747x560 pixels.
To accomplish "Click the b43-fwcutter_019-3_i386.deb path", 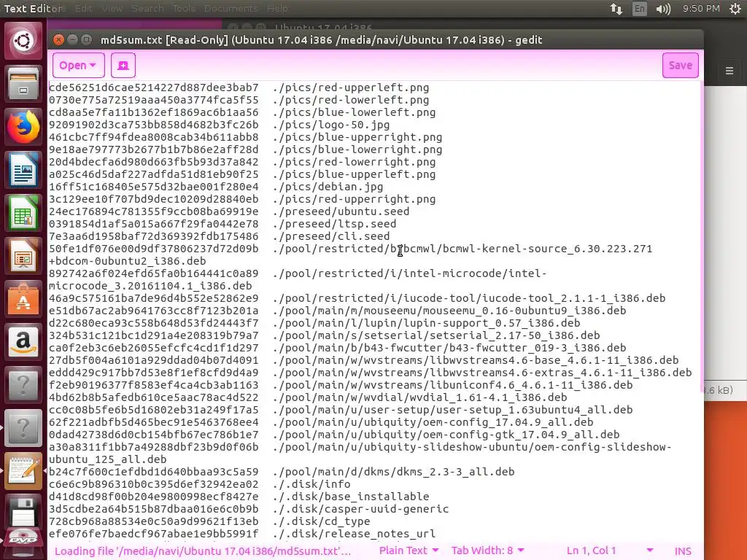I will [x=449, y=348].
